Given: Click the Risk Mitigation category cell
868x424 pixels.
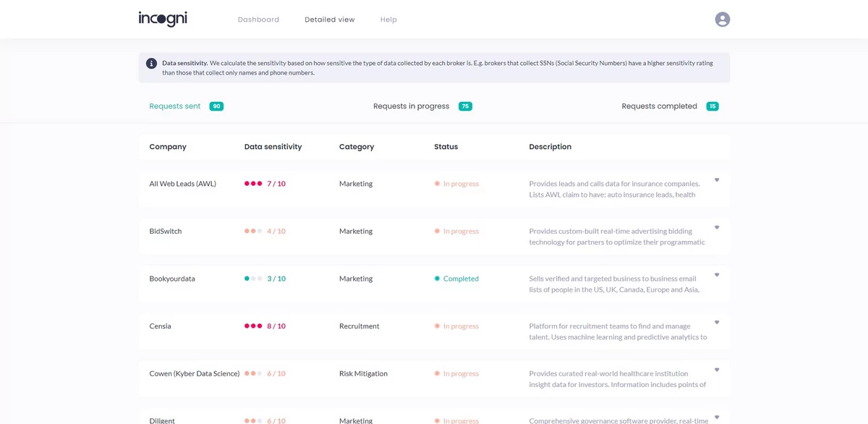Looking at the screenshot, I should click(363, 373).
